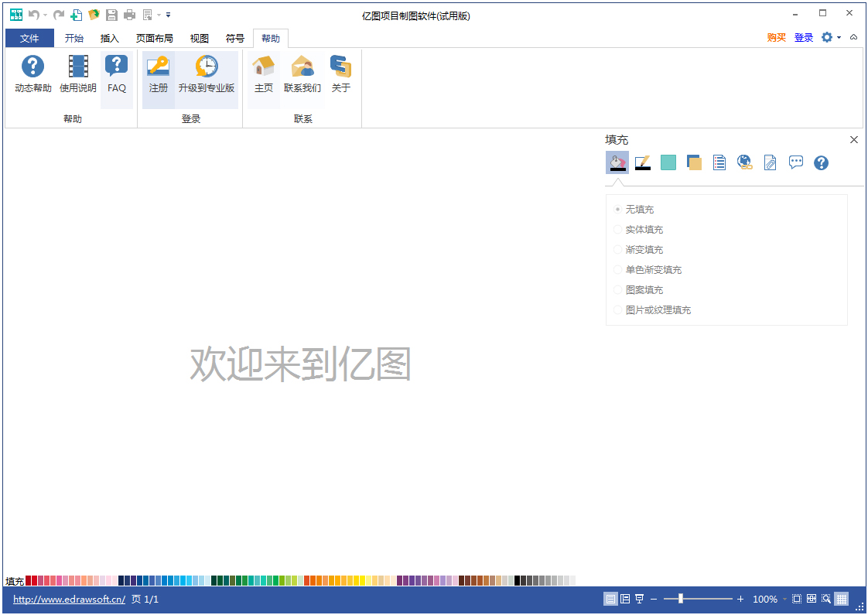Click the undo arrow in quick access toolbar
868x615 pixels.
pos(34,15)
